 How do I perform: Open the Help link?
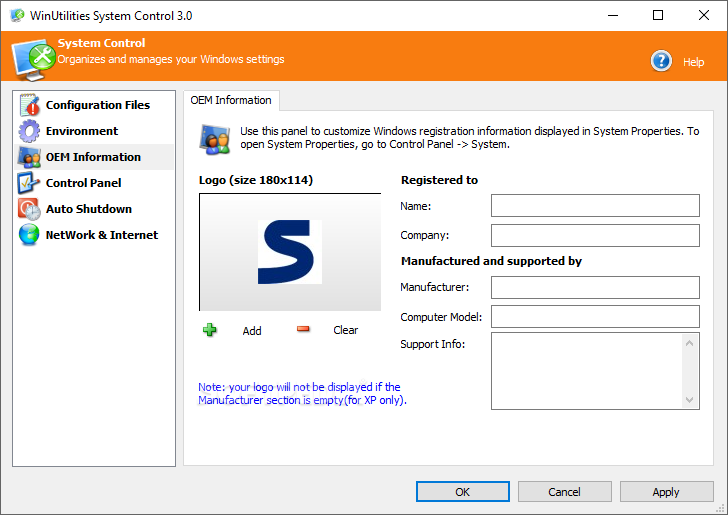pos(693,62)
